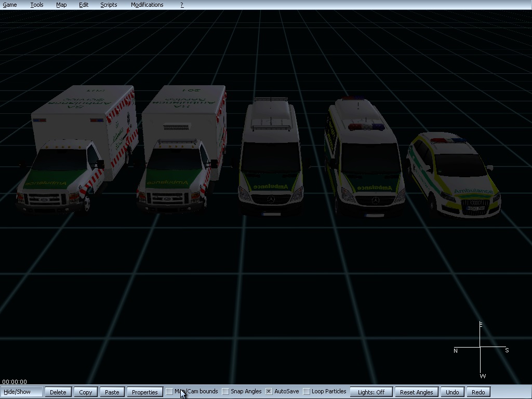532x399 pixels.
Task: Toggle the Lights: Off button
Action: 371,392
